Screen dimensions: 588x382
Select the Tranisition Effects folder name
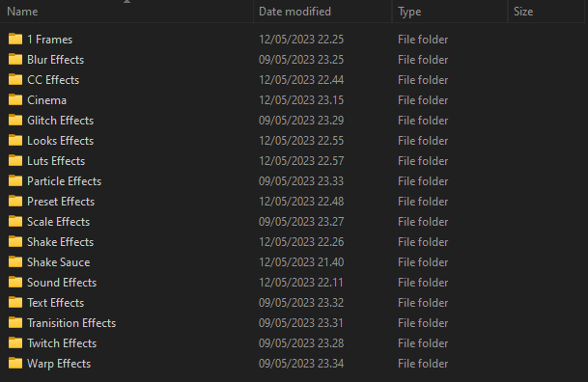(71, 322)
